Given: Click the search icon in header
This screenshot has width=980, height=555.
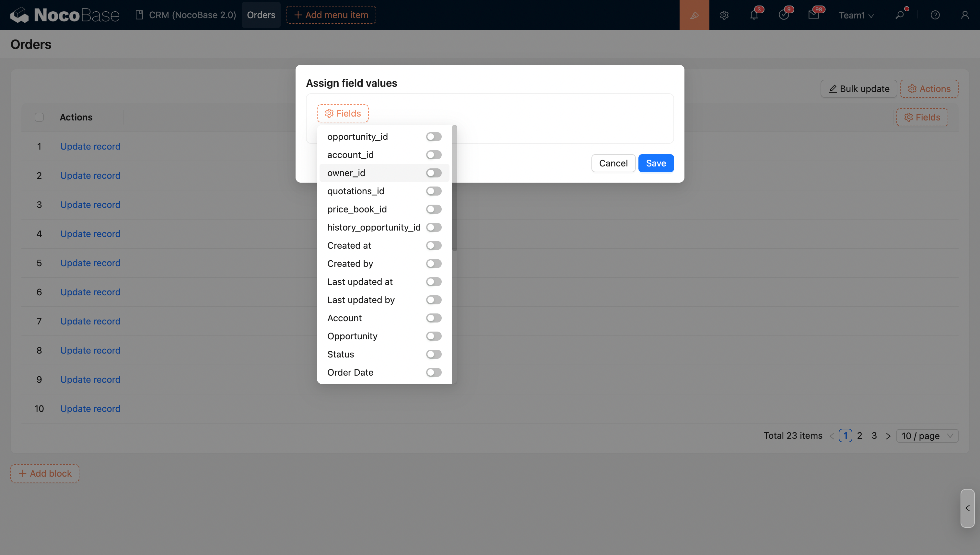Looking at the screenshot, I should point(900,15).
